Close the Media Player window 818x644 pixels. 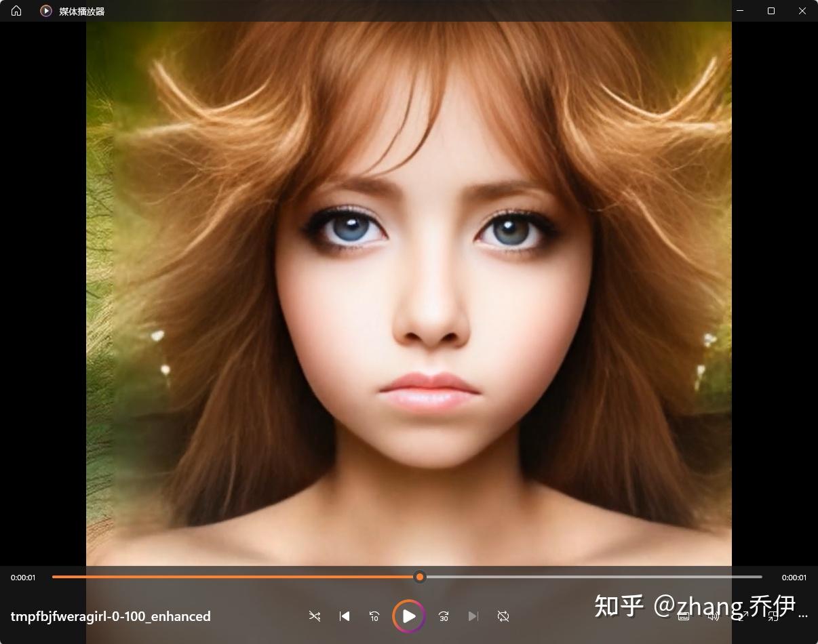[x=802, y=11]
